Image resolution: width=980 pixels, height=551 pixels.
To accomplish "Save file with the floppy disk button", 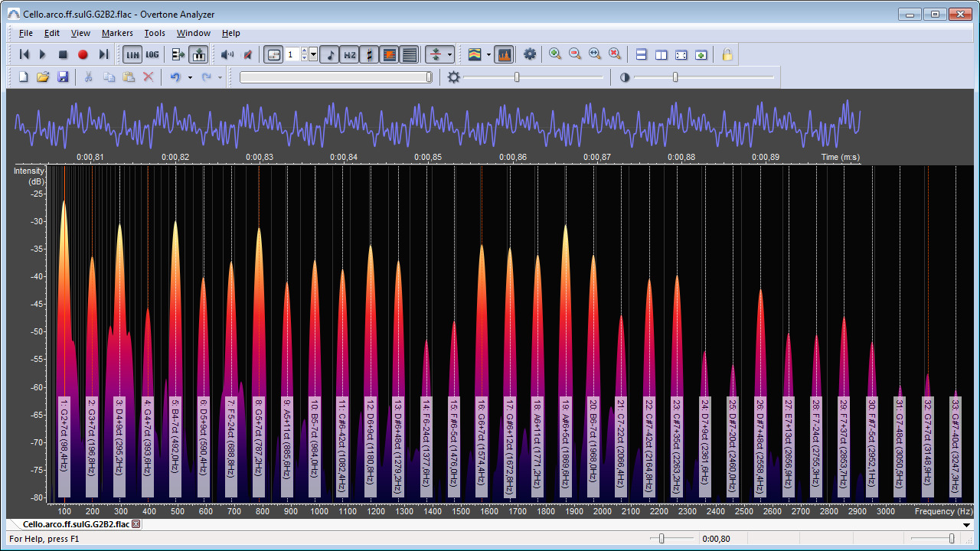I will 63,77.
